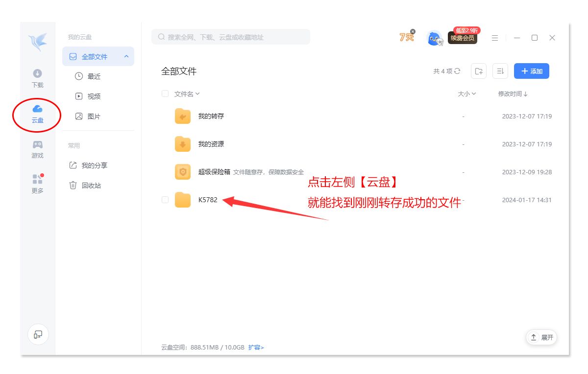Click the sort view list icon

(500, 71)
